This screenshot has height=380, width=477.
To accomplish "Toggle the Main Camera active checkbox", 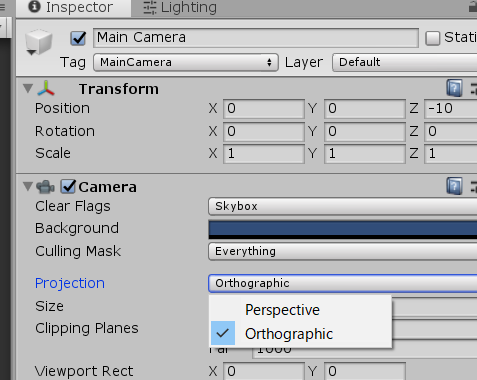I will (78, 38).
